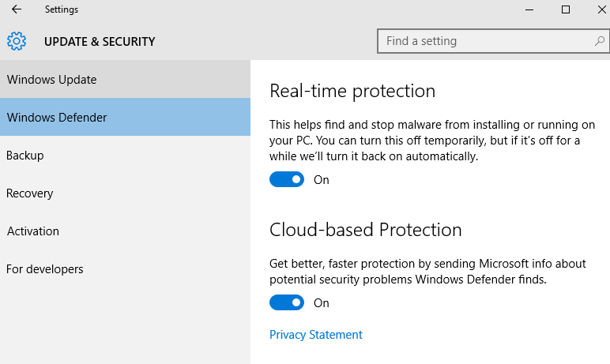Image resolution: width=610 pixels, height=364 pixels.
Task: Open the Activation settings page
Action: click(126, 231)
